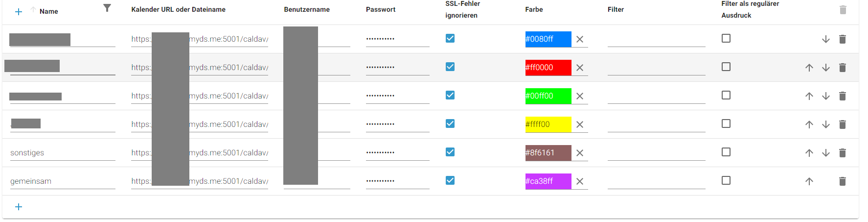Click the plus icon below the table
The image size is (868, 222).
[19, 207]
